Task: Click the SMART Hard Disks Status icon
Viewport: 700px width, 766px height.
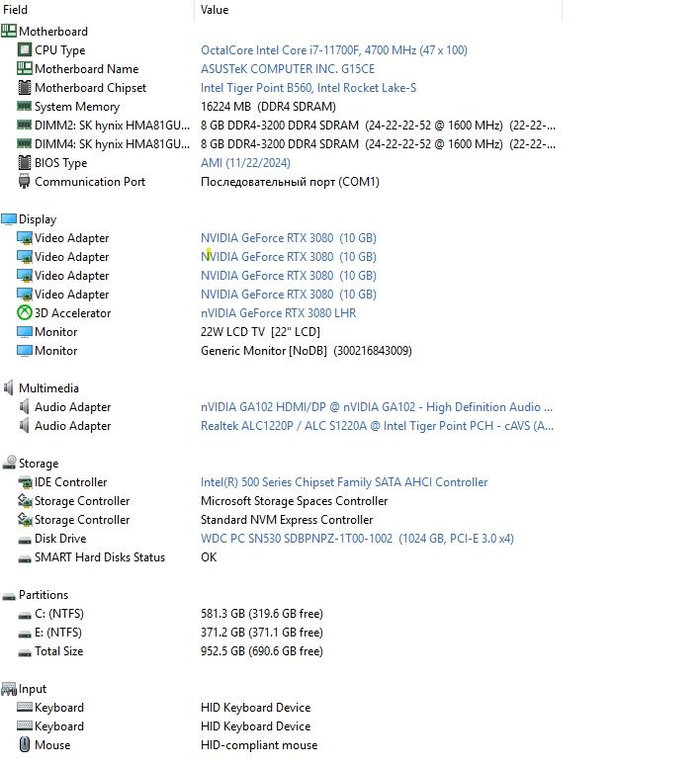Action: (25, 558)
